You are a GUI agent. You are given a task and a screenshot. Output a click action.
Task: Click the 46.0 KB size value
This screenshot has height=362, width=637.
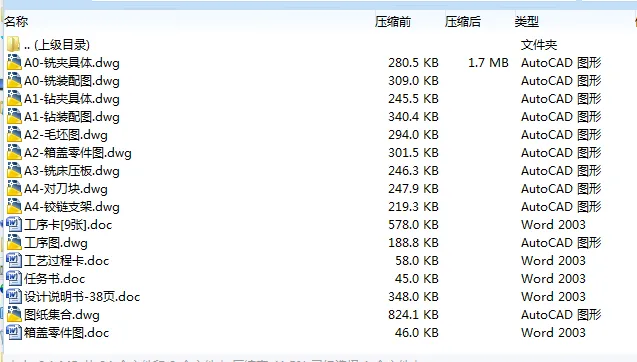click(x=417, y=333)
